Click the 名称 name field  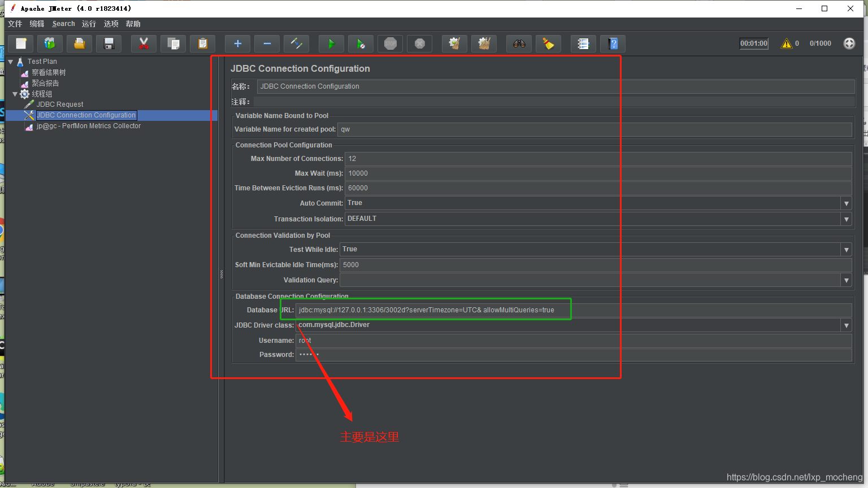click(x=555, y=86)
